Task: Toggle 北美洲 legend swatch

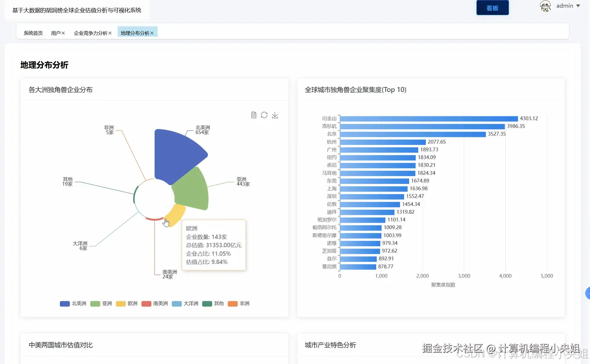Action: 65,303
